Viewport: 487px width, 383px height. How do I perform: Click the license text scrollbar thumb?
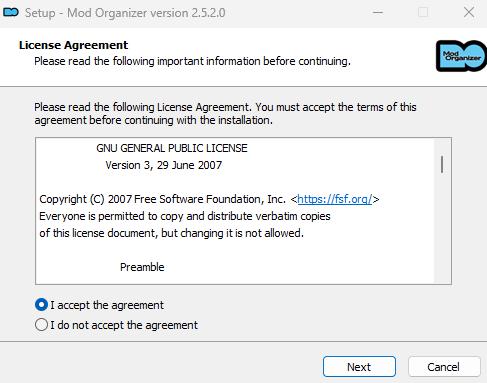(x=442, y=164)
